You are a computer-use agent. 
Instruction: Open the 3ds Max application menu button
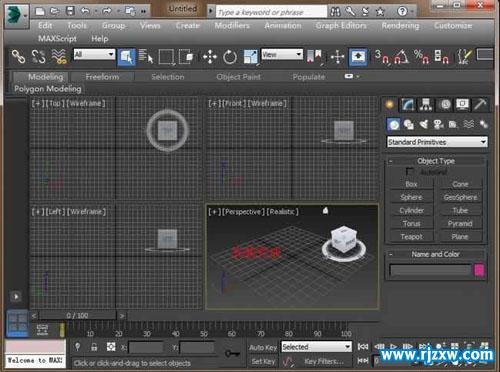coord(16,16)
